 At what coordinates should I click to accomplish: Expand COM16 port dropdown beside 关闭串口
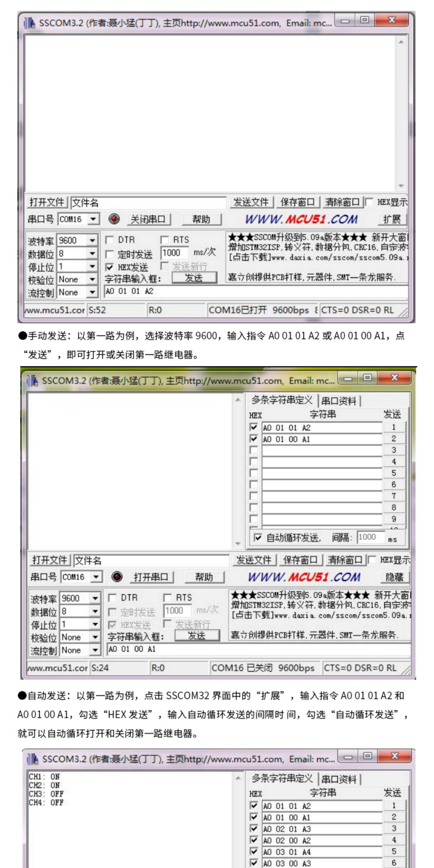(93, 219)
